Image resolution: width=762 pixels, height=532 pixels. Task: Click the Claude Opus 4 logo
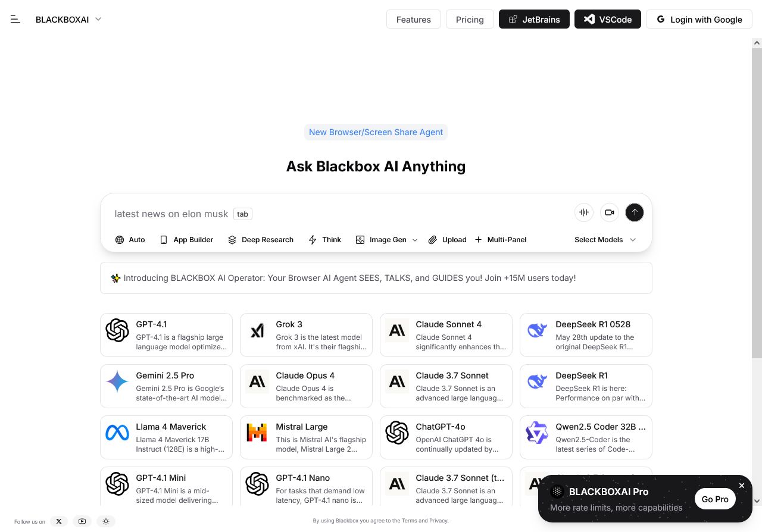pos(257,381)
